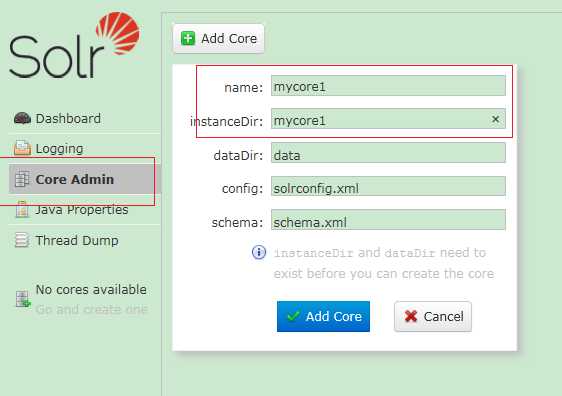Click the 'name:' label

(x=244, y=87)
